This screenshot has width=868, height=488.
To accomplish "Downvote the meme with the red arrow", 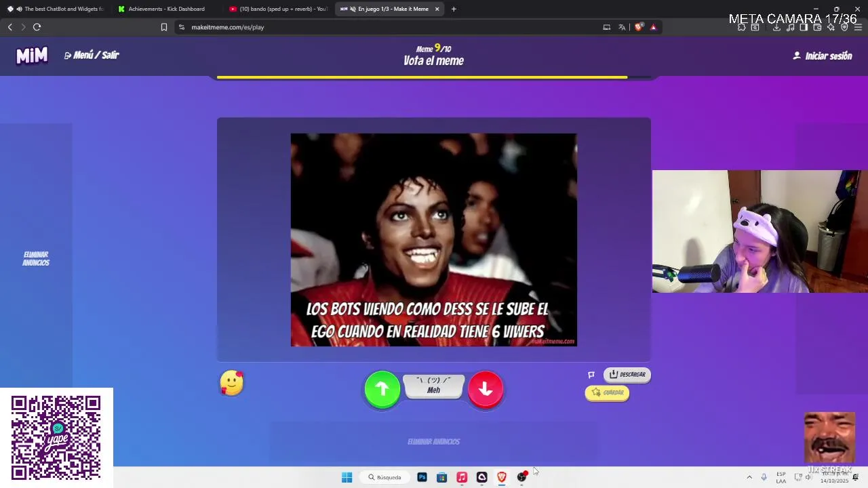I will [x=486, y=389].
